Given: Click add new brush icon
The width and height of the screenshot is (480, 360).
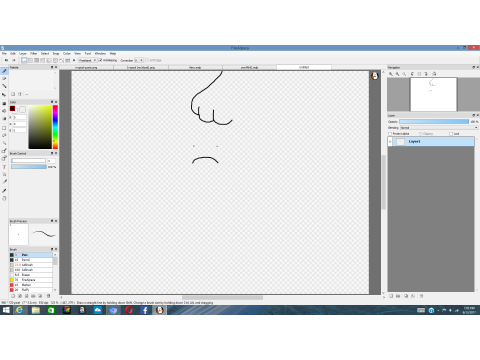Looking at the screenshot, I should tap(13, 296).
